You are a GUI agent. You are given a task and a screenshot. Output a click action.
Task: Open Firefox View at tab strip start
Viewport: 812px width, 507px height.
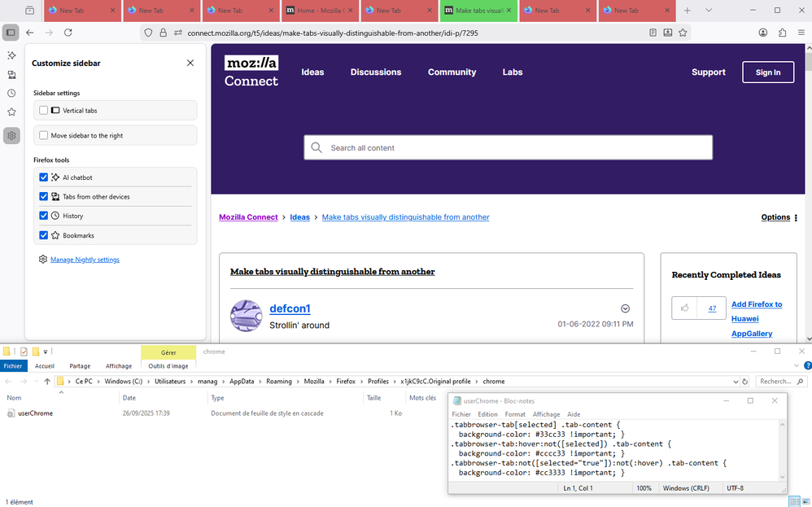(x=29, y=11)
